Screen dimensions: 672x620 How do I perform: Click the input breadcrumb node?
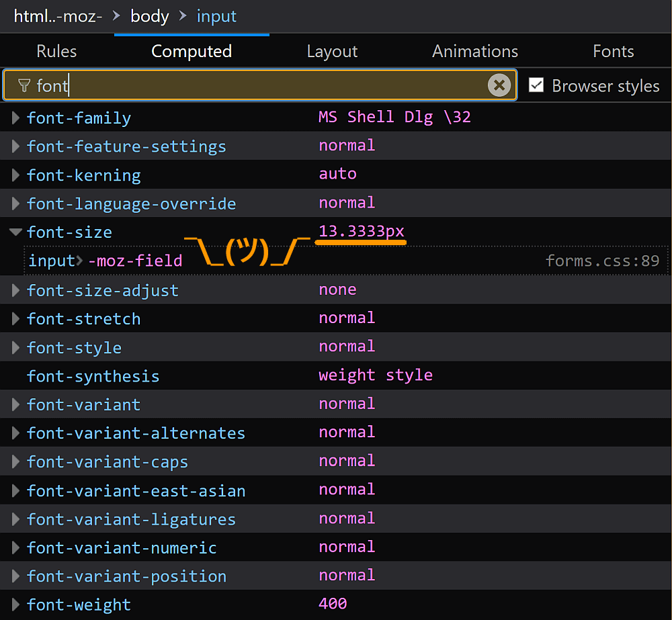tap(216, 16)
